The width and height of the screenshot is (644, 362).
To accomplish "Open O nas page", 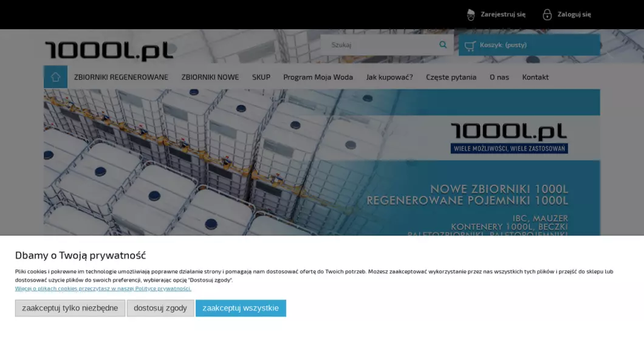I will coord(499,77).
